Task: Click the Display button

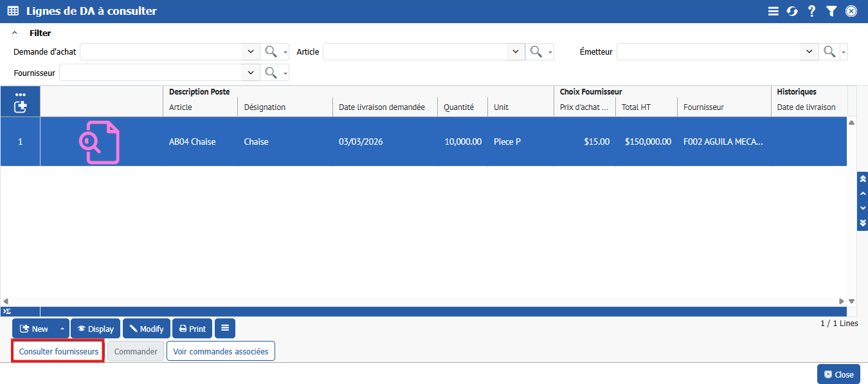Action: coord(95,329)
